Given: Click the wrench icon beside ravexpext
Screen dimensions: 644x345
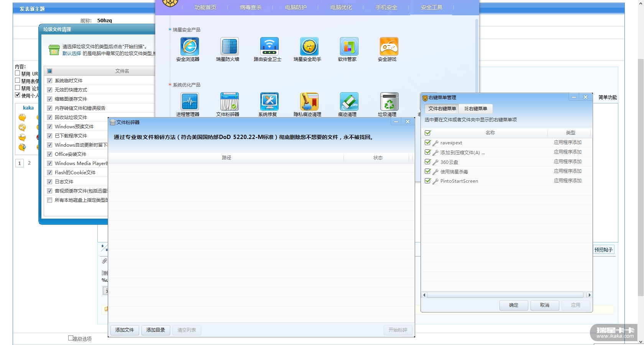Looking at the screenshot, I should (x=435, y=143).
